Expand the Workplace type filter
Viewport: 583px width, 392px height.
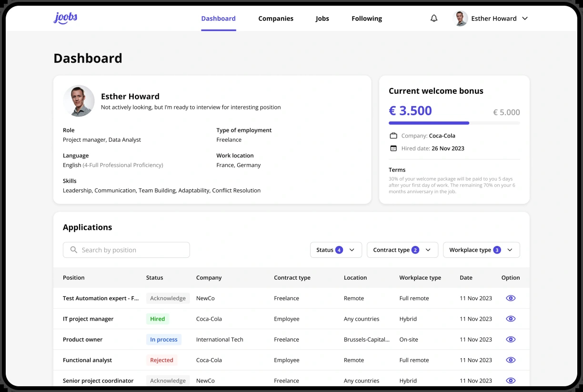[x=482, y=250]
